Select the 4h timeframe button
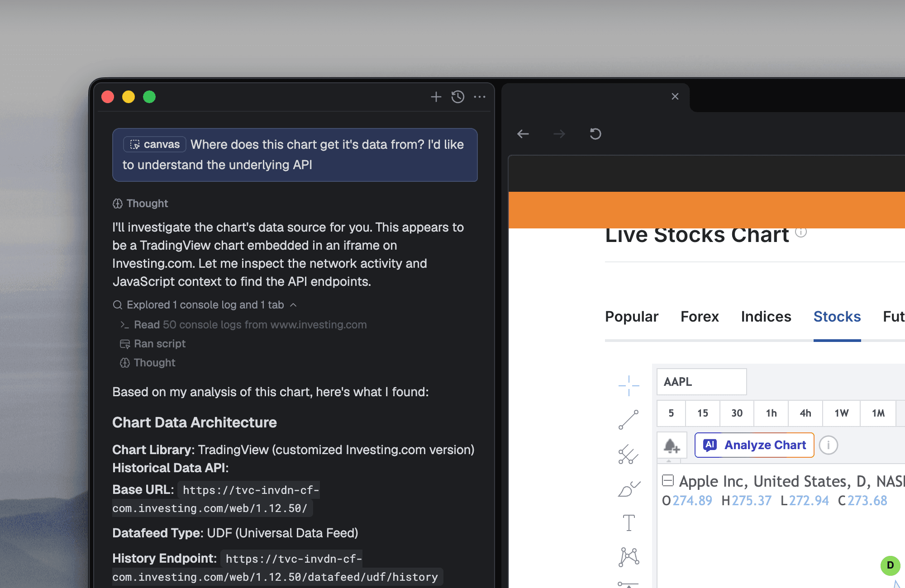905x588 pixels. pyautogui.click(x=805, y=413)
